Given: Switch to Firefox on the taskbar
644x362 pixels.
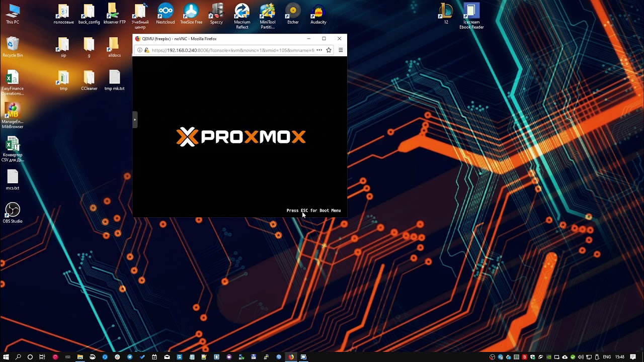Looking at the screenshot, I should pos(291,357).
